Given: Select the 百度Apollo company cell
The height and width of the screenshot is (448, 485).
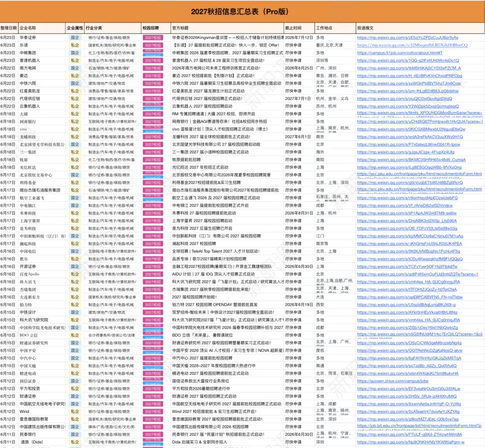Looking at the screenshot, I should pyautogui.click(x=30, y=274).
